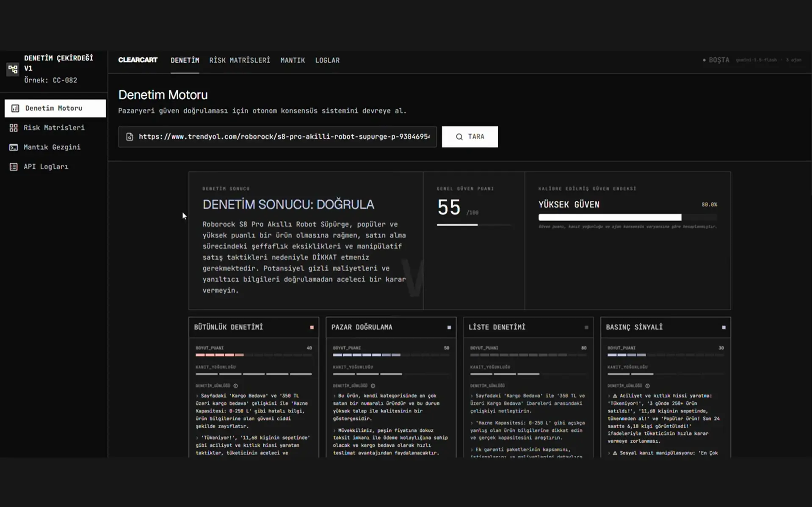Open Mantık Gezgini sidebar item
This screenshot has width=812, height=507.
point(55,147)
